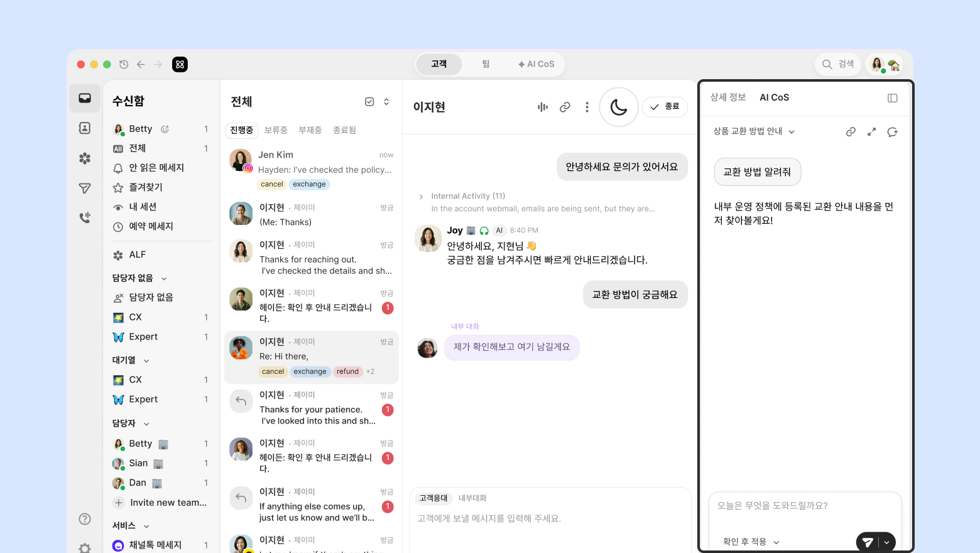Open the phone calls icon in left rail
980x553 pixels.
(x=85, y=217)
